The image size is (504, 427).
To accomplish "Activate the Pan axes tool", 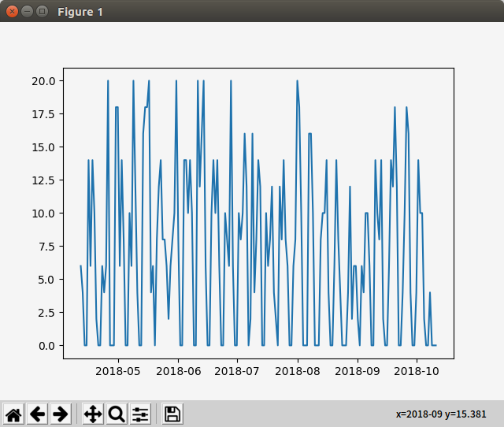I will tap(93, 414).
